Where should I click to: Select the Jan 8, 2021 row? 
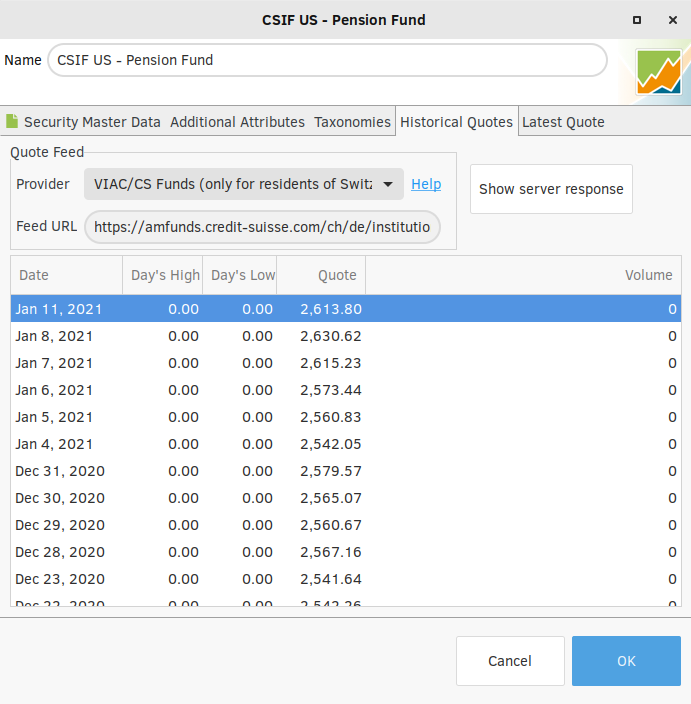coord(346,336)
